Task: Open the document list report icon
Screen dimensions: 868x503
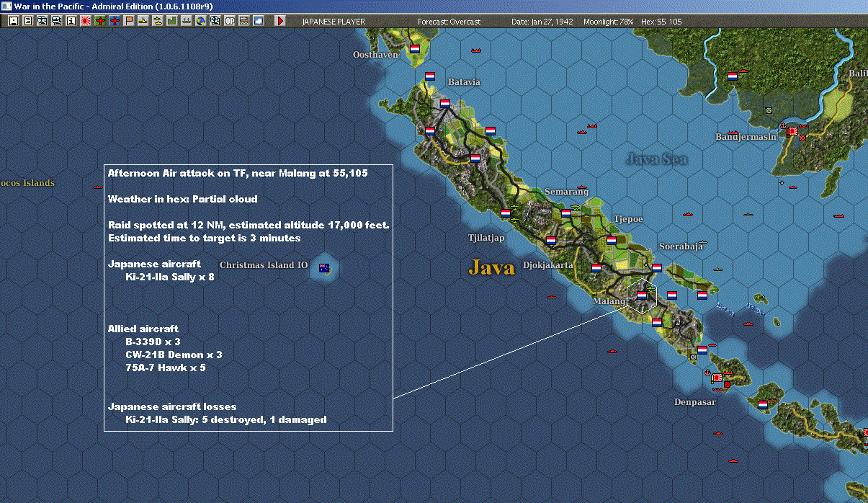Action: (28, 21)
